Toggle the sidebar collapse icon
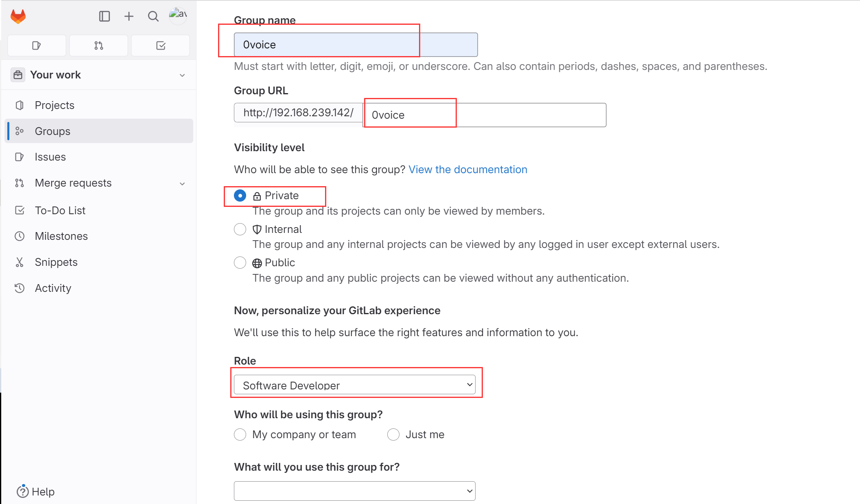The width and height of the screenshot is (860, 504). point(104,16)
